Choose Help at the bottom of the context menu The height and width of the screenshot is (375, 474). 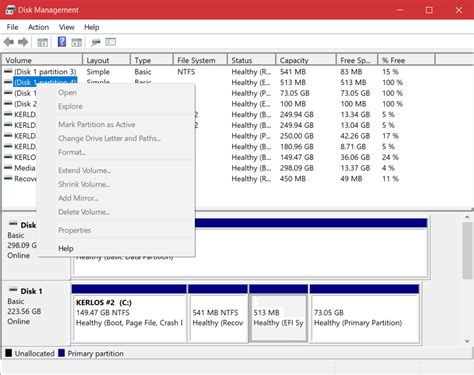click(x=115, y=248)
